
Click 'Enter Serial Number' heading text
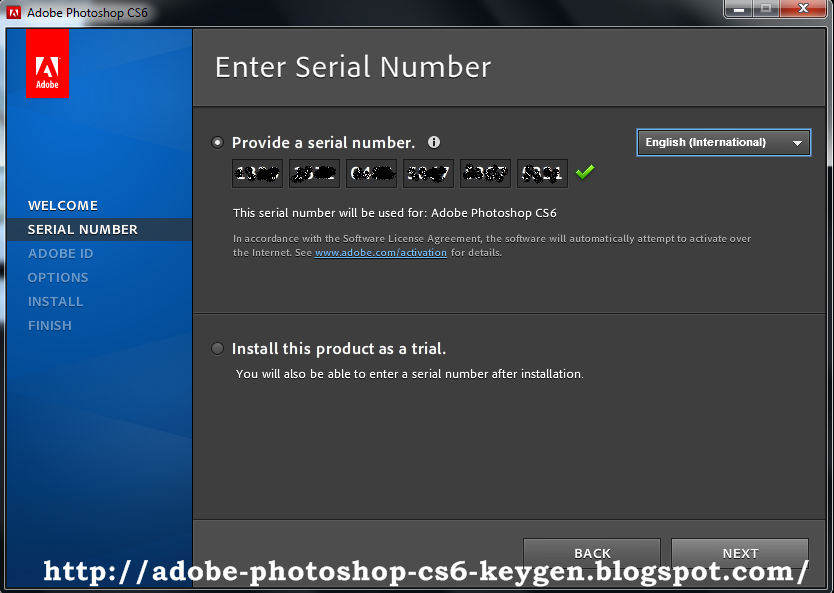[353, 67]
